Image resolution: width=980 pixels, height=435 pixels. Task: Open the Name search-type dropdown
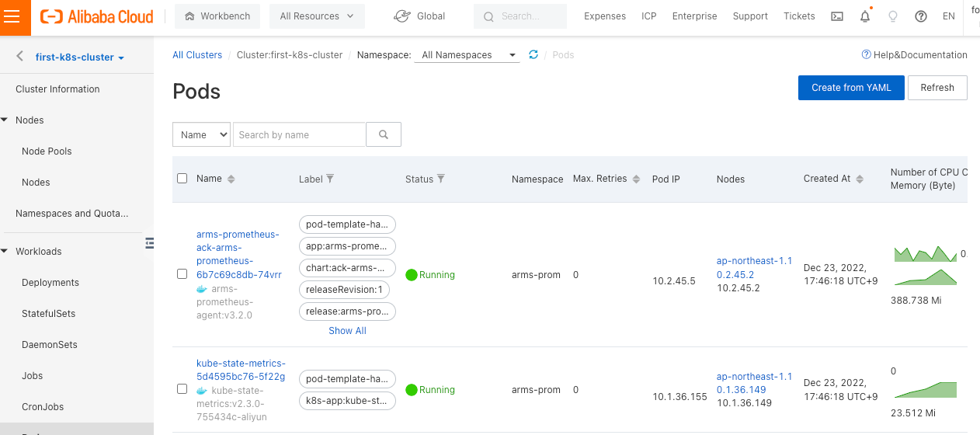coord(202,134)
